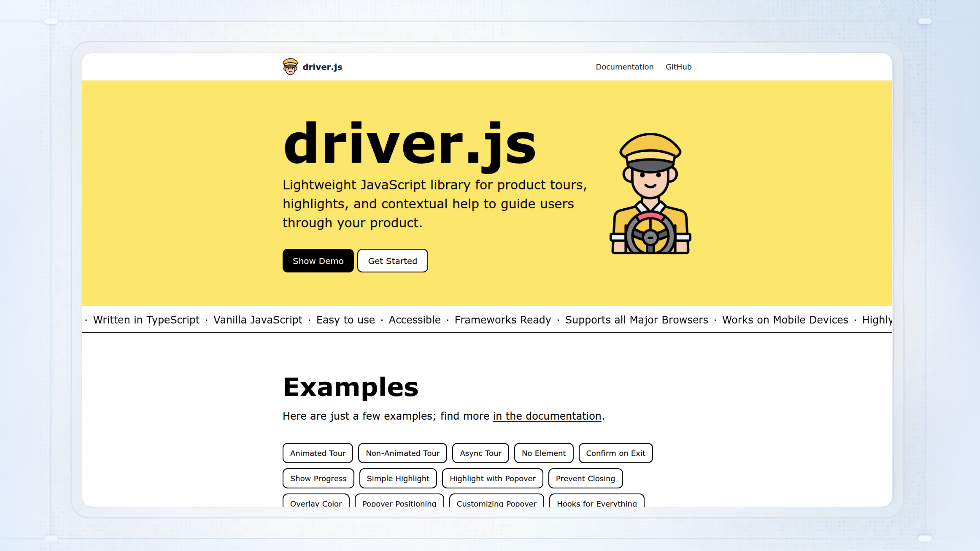Start the Async Tour example
This screenshot has height=551, width=980.
(480, 453)
